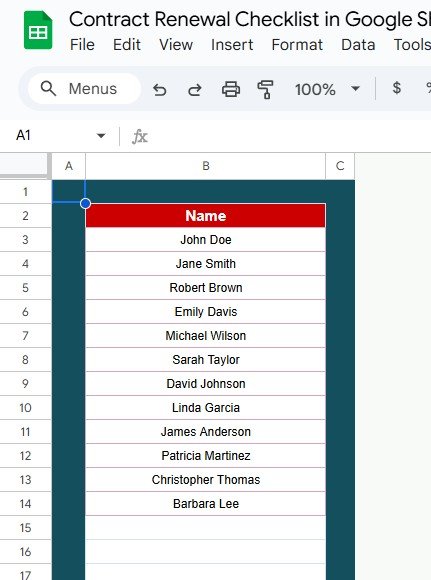This screenshot has height=580, width=431.
Task: Click the Google Sheets home icon
Action: tap(38, 30)
